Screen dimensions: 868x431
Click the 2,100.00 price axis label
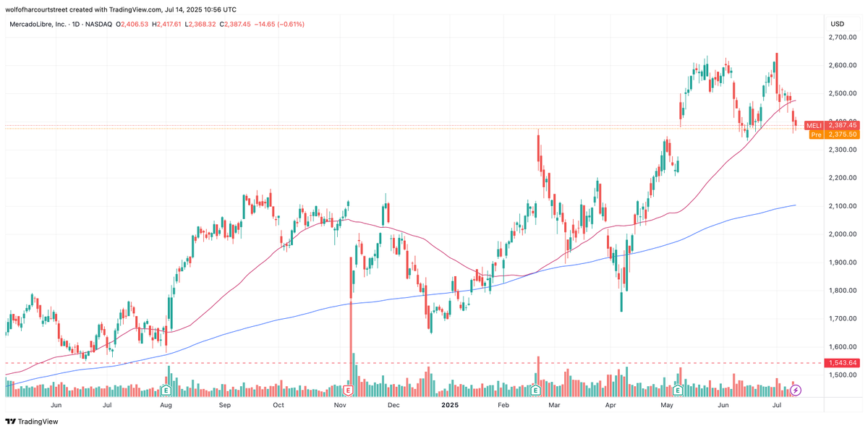point(843,206)
